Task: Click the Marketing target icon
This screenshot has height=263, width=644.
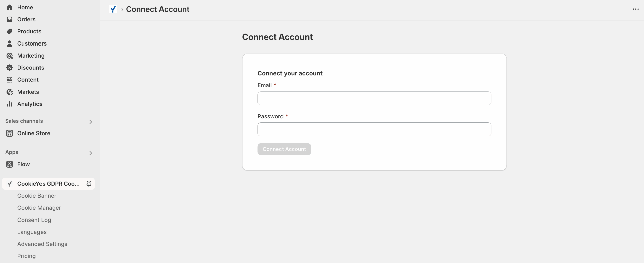Action: click(10, 56)
